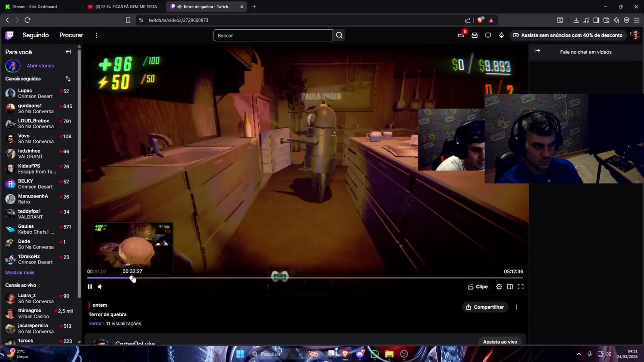
Task: Bookmark this page
Action: click(x=128, y=20)
